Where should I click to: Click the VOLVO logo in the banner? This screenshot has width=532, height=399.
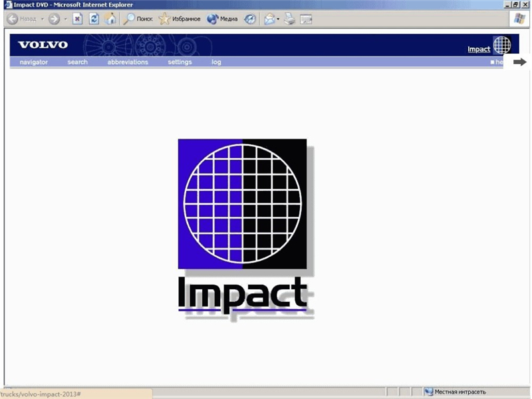click(43, 45)
